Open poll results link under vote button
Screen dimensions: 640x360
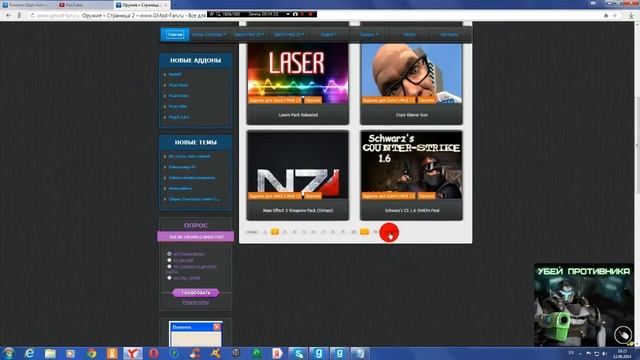tap(196, 302)
